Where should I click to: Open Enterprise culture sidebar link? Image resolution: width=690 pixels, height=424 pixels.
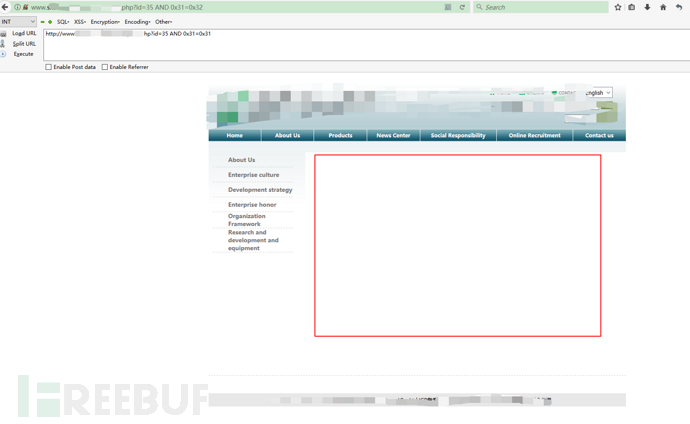253,175
